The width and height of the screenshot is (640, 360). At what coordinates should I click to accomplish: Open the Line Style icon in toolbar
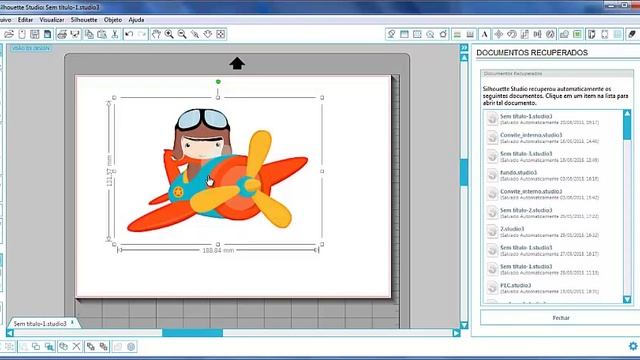point(470,34)
